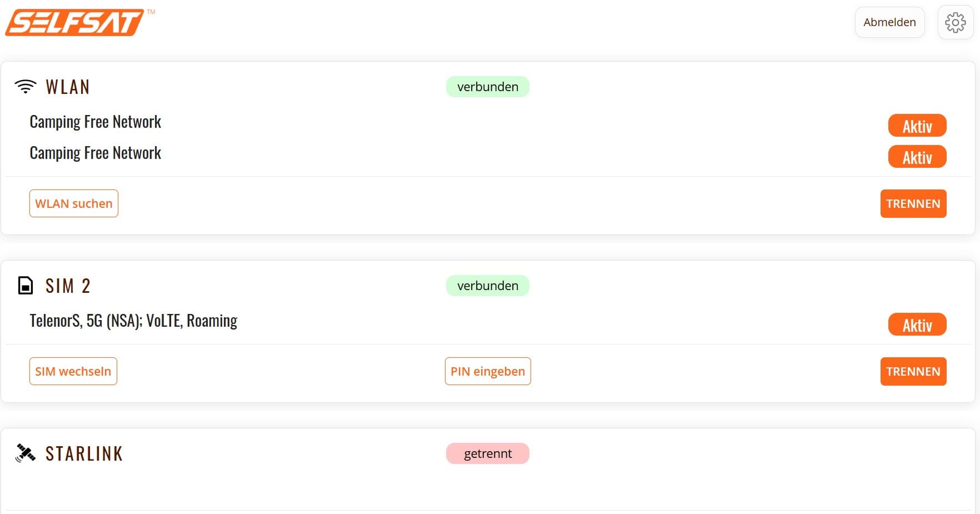Toggle the TelenorS SIM Aktiv badge
980x514 pixels.
tap(917, 325)
